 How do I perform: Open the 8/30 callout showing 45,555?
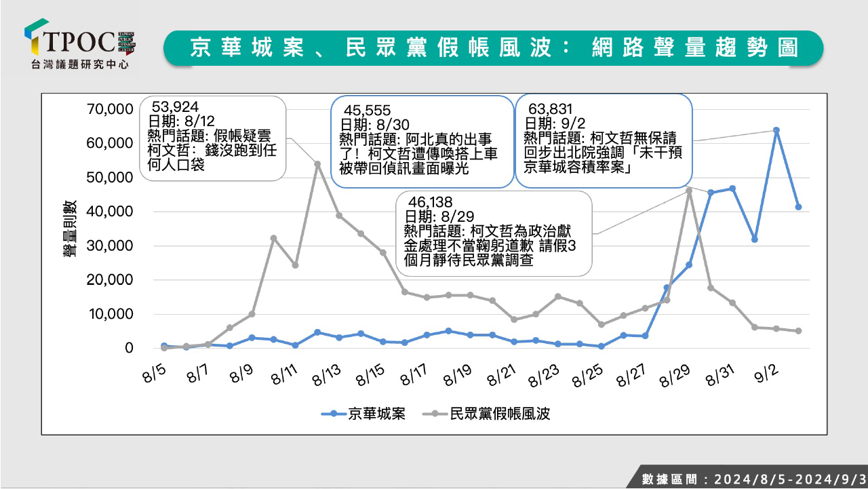click(x=422, y=141)
